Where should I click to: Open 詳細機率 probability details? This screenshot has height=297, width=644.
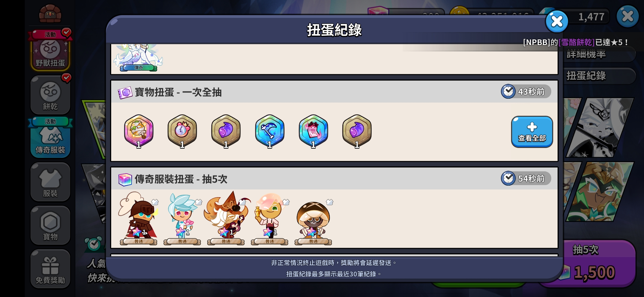tap(586, 54)
